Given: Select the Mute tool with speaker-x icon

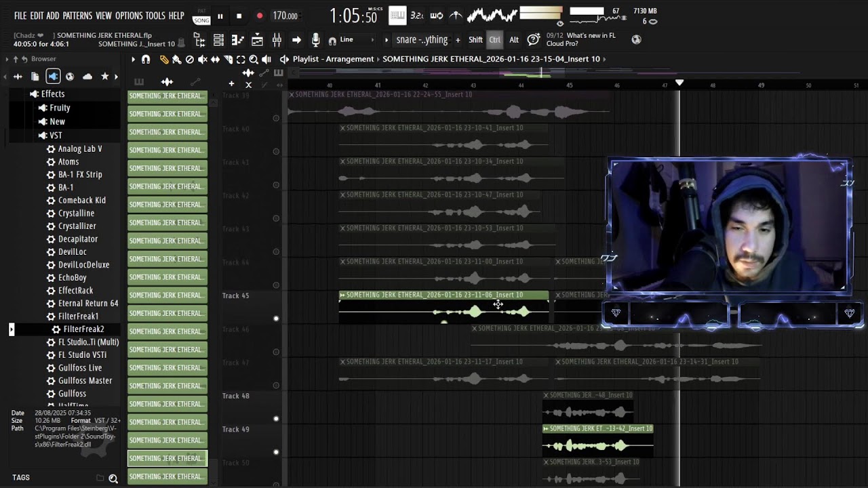Looking at the screenshot, I should pyautogui.click(x=202, y=60).
